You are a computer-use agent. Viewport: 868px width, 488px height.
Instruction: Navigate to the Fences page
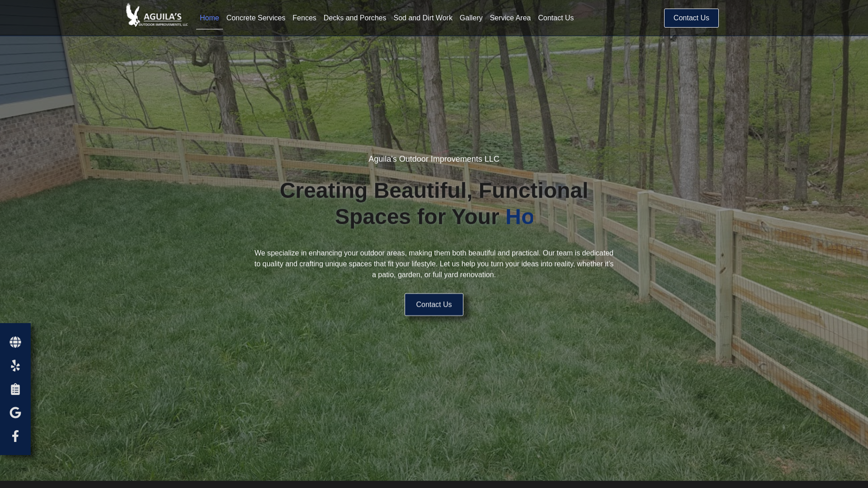(304, 18)
